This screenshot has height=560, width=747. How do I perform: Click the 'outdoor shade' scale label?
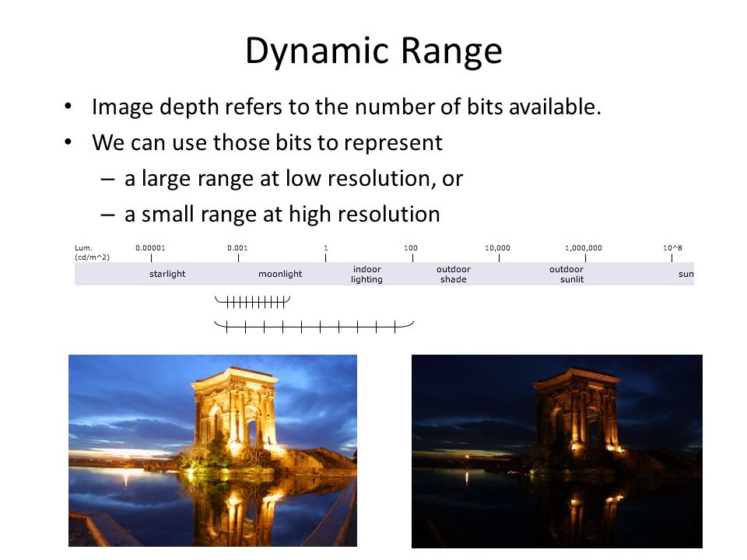(454, 275)
